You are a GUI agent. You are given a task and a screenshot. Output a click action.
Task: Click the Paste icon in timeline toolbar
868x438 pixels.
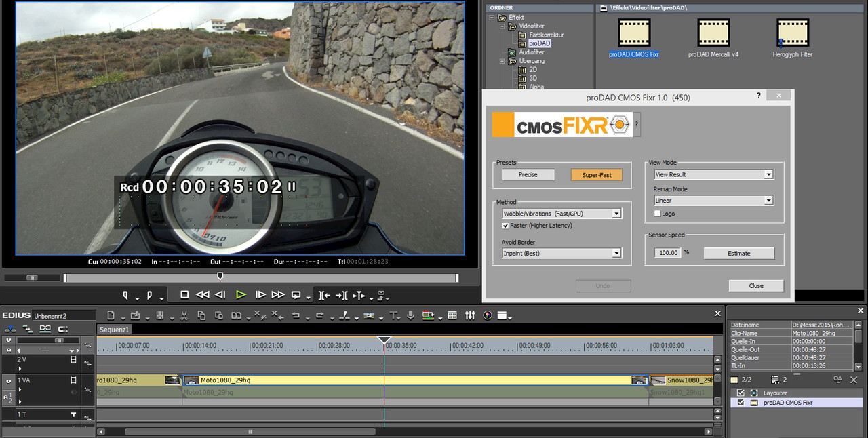pyautogui.click(x=219, y=315)
